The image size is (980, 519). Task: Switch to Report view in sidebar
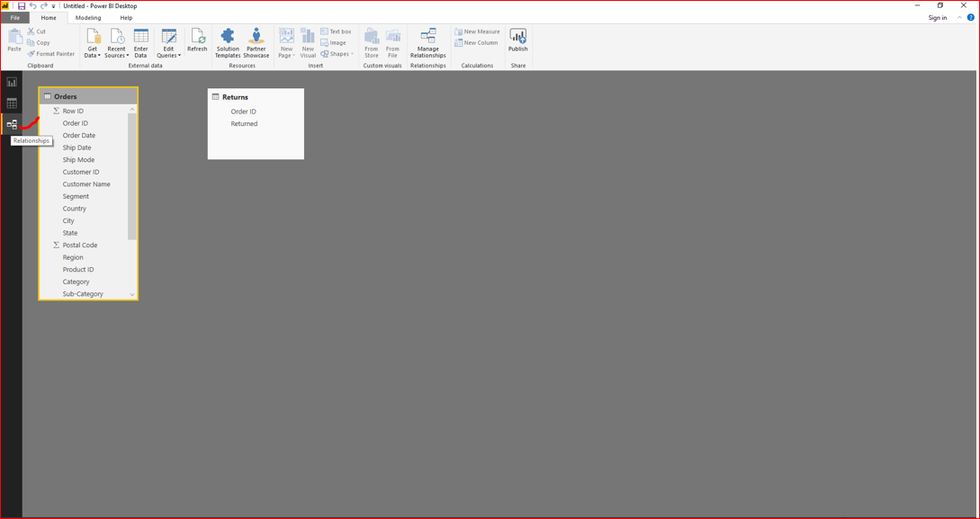(x=12, y=82)
